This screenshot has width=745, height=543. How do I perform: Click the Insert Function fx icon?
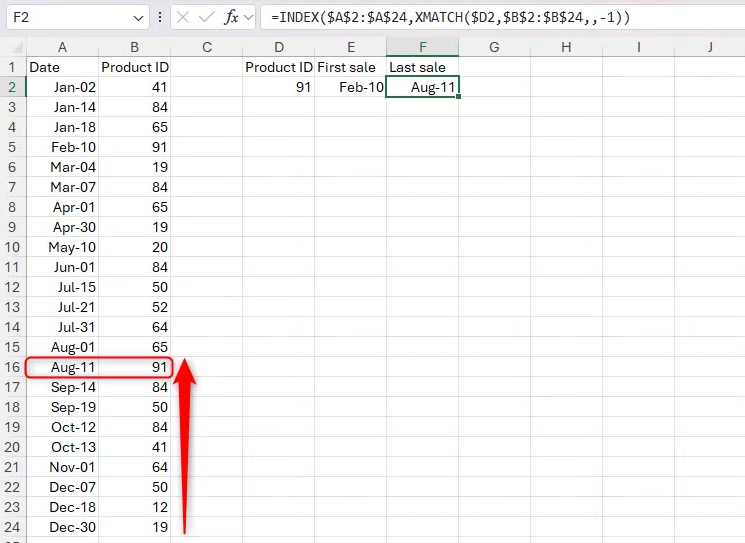[231, 18]
